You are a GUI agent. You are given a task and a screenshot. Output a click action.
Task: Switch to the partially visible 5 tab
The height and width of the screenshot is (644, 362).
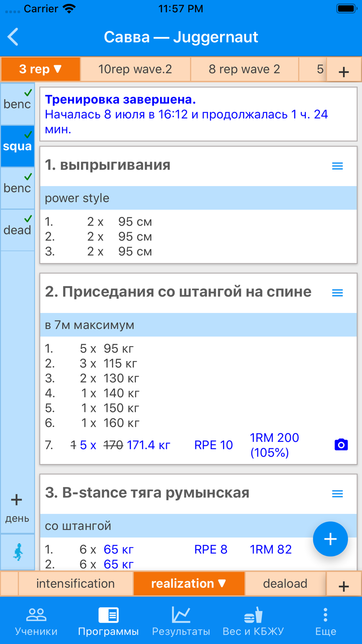tap(313, 69)
